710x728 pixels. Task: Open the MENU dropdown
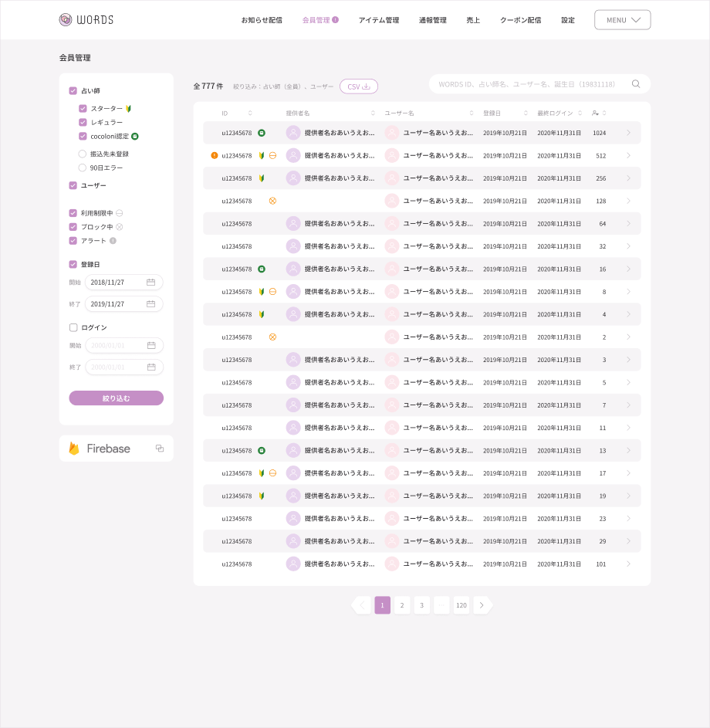point(622,20)
